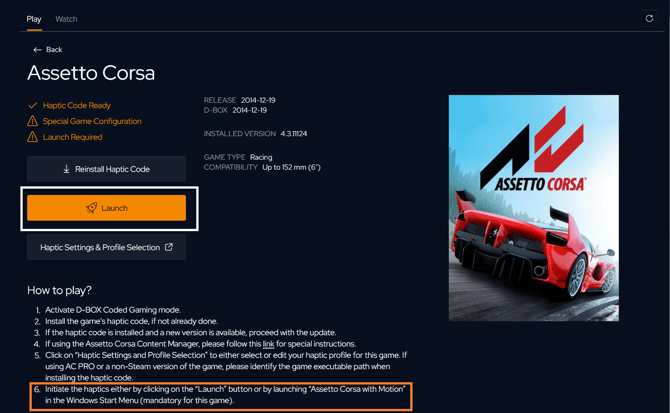This screenshot has height=413, width=670.
Task: Click the Special Game Configuration status text
Action: (x=92, y=121)
